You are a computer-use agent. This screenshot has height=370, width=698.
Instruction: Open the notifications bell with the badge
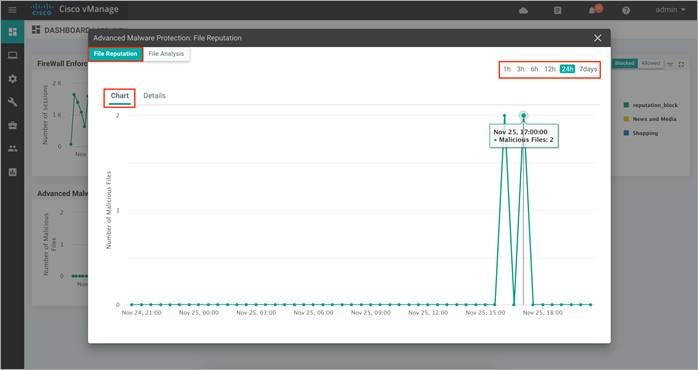click(x=595, y=9)
